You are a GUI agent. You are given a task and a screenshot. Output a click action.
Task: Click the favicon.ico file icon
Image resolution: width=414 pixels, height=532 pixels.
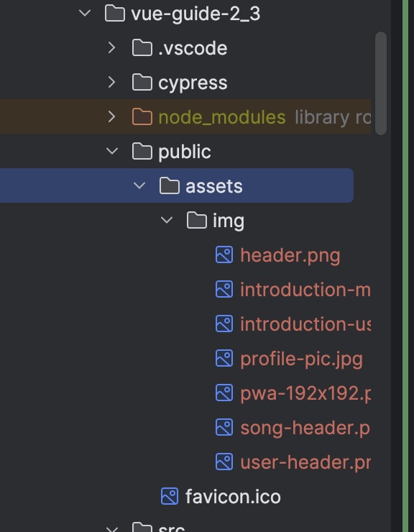170,496
